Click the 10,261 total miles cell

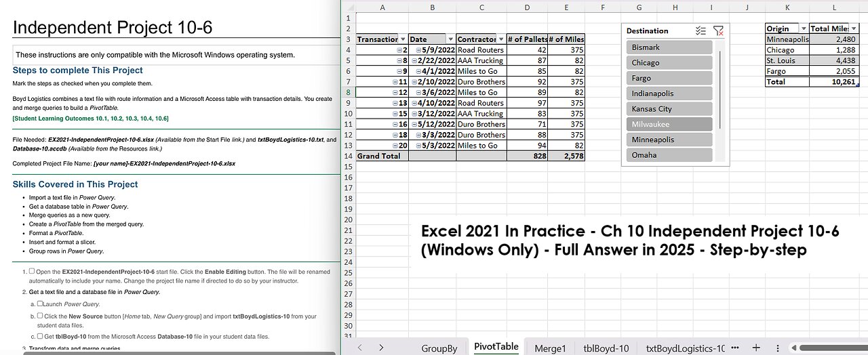834,82
